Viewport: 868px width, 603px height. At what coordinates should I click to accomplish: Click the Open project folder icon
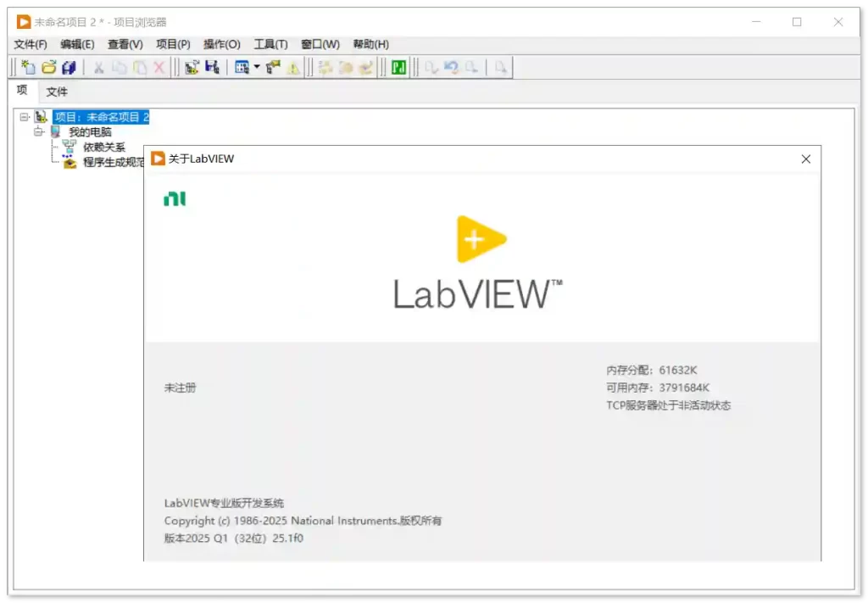pyautogui.click(x=48, y=68)
